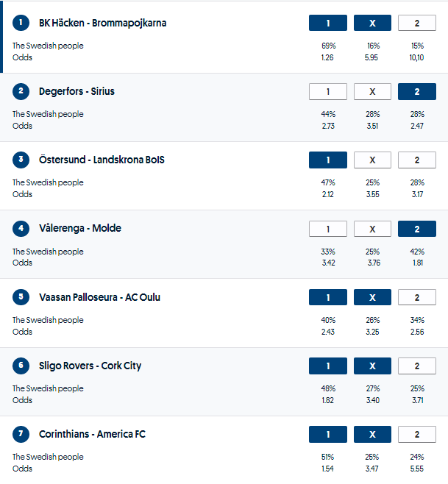Image resolution: width=448 pixels, height=484 pixels.
Task: Toggle draw X for Vaasan Palloseura - AC Oulu
Action: [372, 297]
